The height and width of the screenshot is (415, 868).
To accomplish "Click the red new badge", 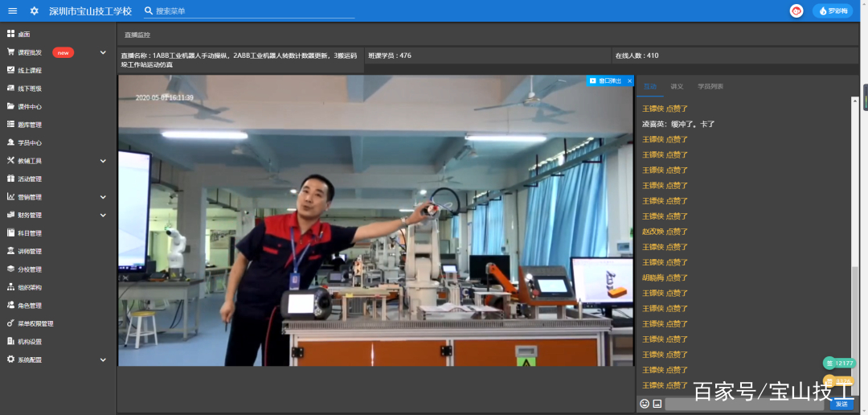I will [63, 52].
